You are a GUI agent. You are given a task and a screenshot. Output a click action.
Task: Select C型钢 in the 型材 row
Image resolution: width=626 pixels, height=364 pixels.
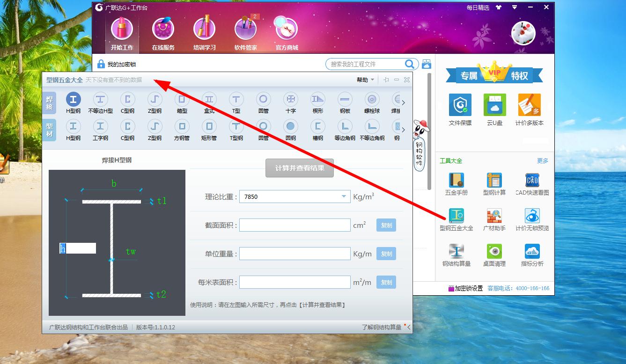click(127, 130)
